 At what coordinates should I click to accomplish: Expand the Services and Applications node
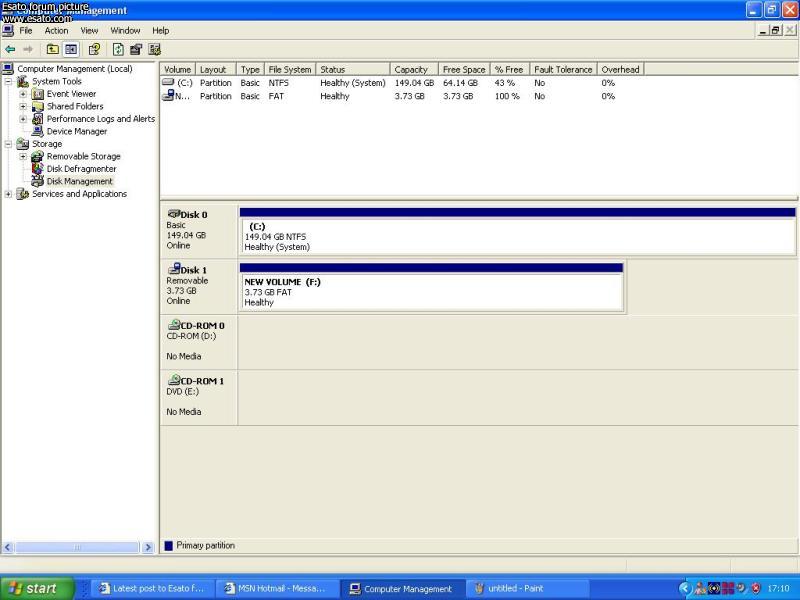click(9, 194)
